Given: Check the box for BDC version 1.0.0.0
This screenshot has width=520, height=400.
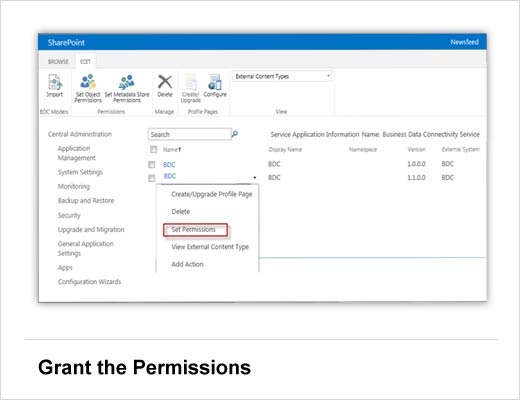Looking at the screenshot, I should [x=152, y=164].
